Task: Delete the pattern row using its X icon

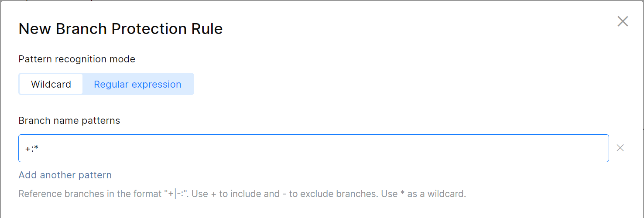Action: click(x=620, y=148)
